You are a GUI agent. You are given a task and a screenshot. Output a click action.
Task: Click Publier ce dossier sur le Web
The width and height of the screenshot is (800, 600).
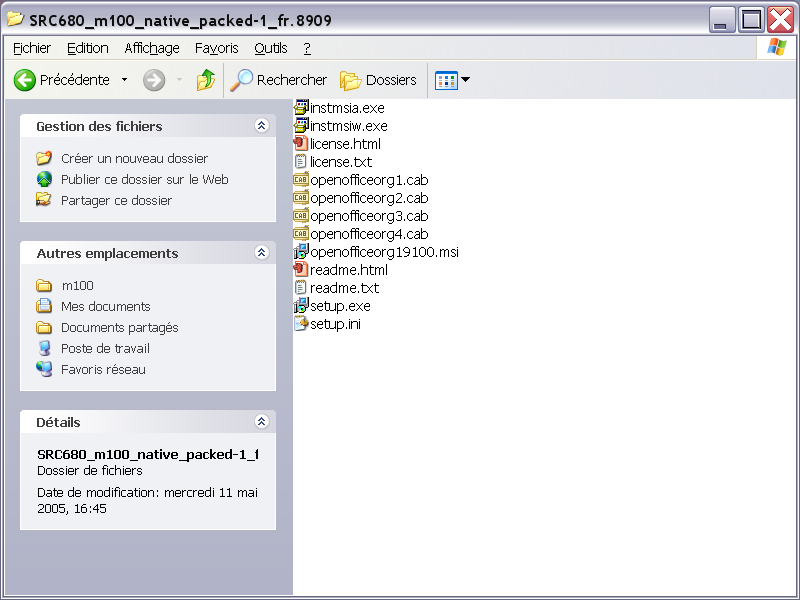pyautogui.click(x=144, y=180)
